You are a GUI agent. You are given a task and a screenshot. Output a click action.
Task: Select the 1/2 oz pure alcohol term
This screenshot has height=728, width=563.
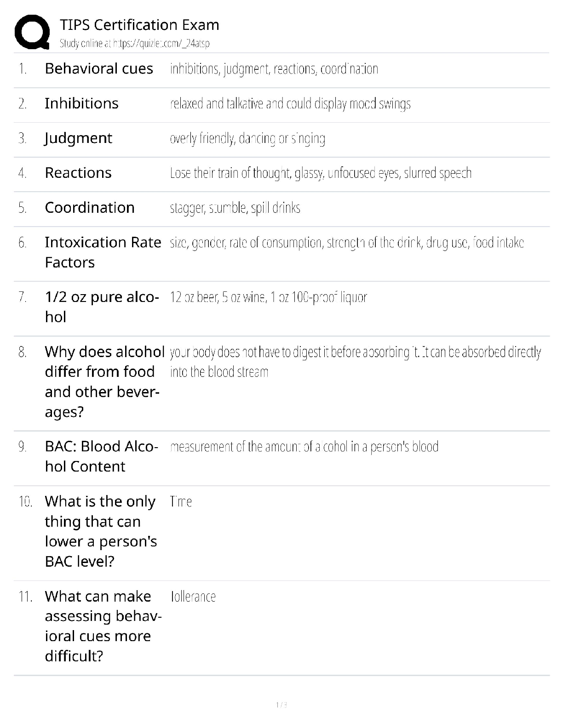(x=102, y=307)
